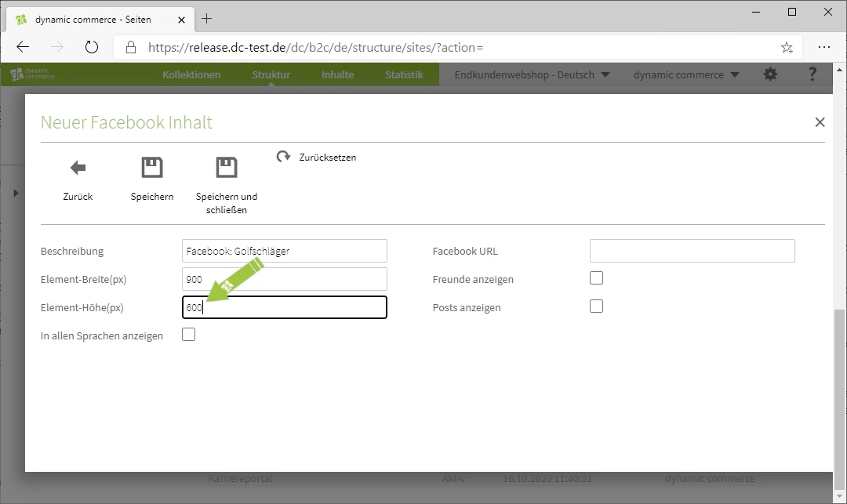Open the settings gear icon
Image resolution: width=847 pixels, height=504 pixels.
770,74
